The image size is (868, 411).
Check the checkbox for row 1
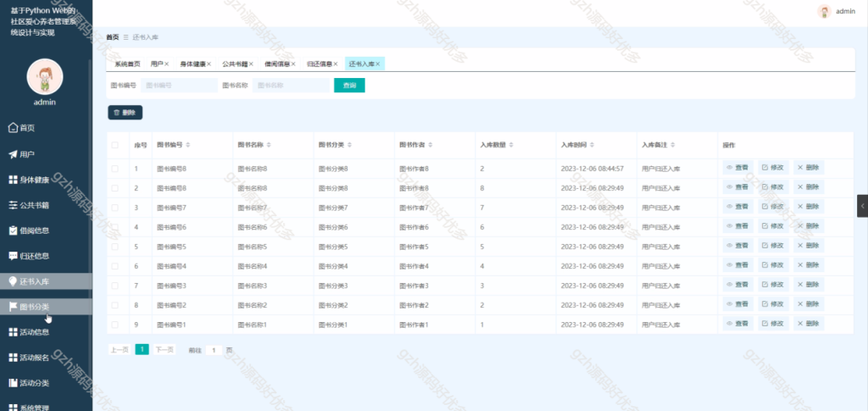(x=114, y=169)
